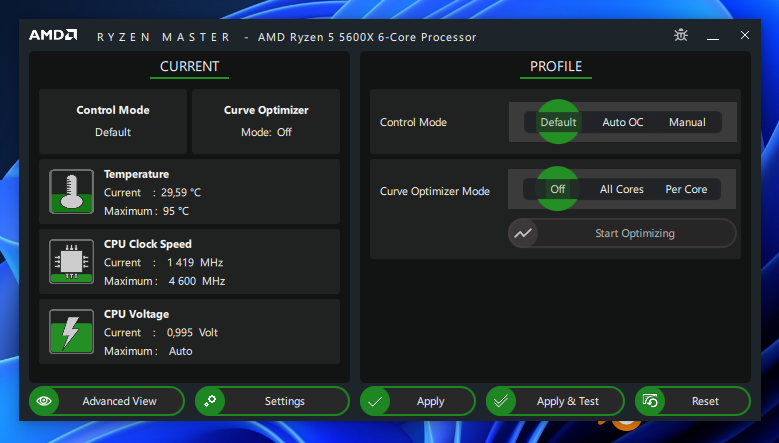Click the Apply & Test button label
Viewport: 779px width, 443px height.
point(568,401)
